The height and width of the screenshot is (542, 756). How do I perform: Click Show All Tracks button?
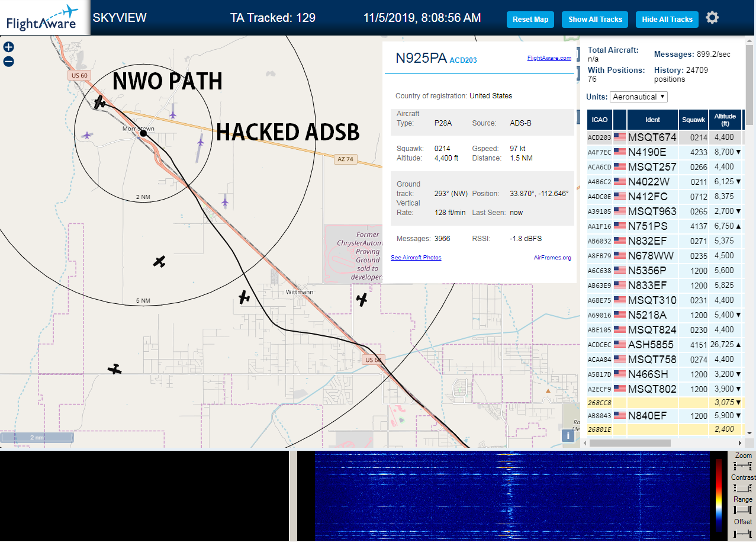(595, 20)
